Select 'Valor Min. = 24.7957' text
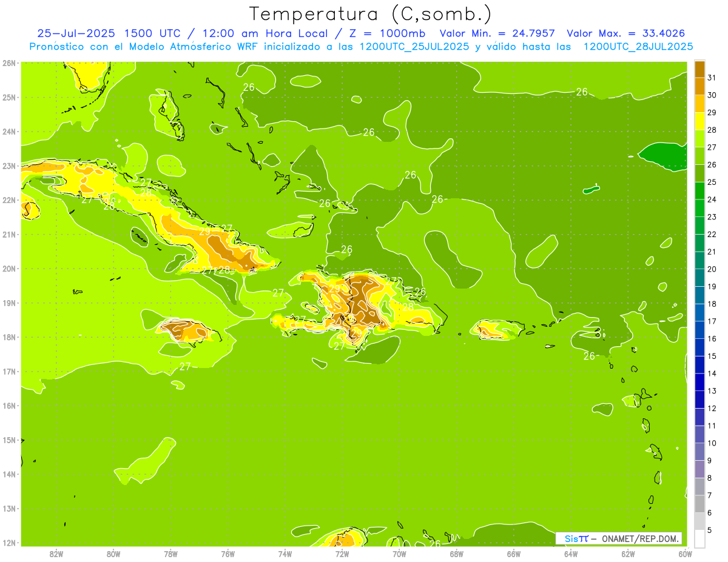The width and height of the screenshot is (728, 562). (x=497, y=33)
